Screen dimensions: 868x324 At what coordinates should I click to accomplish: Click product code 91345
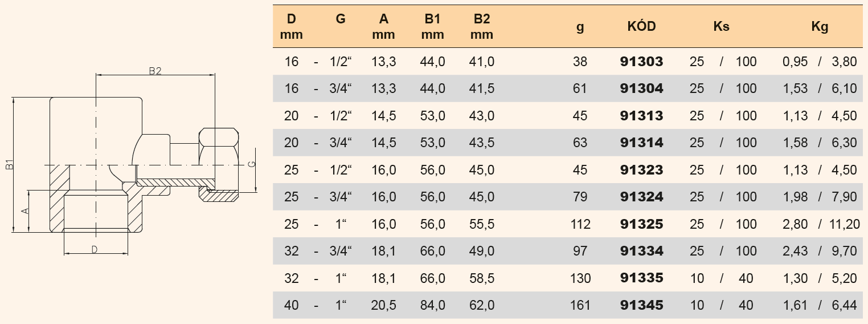point(641,305)
